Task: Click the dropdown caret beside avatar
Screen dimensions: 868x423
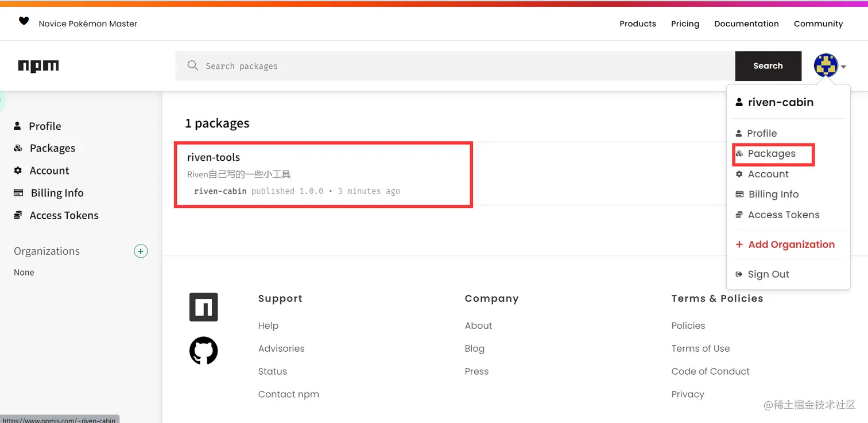Action: pos(843,67)
